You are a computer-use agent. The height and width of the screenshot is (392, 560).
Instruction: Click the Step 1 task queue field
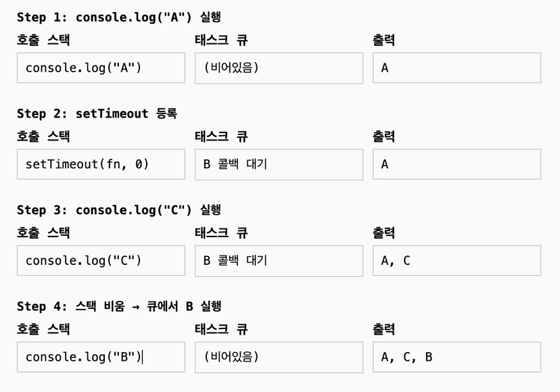[x=279, y=68]
